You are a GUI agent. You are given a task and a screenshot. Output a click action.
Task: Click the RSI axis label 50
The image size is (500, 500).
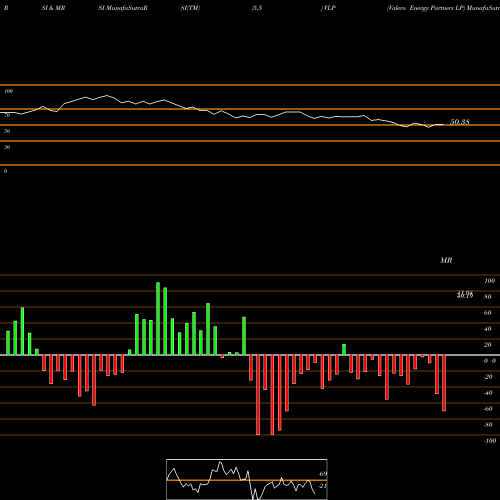7,131
